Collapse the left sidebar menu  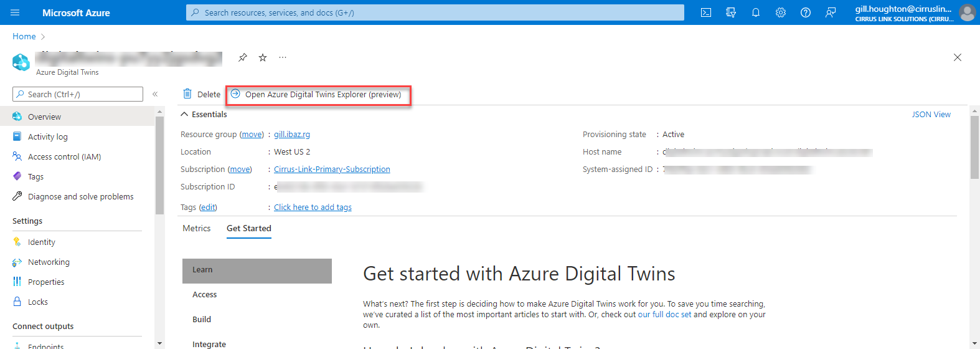[155, 94]
